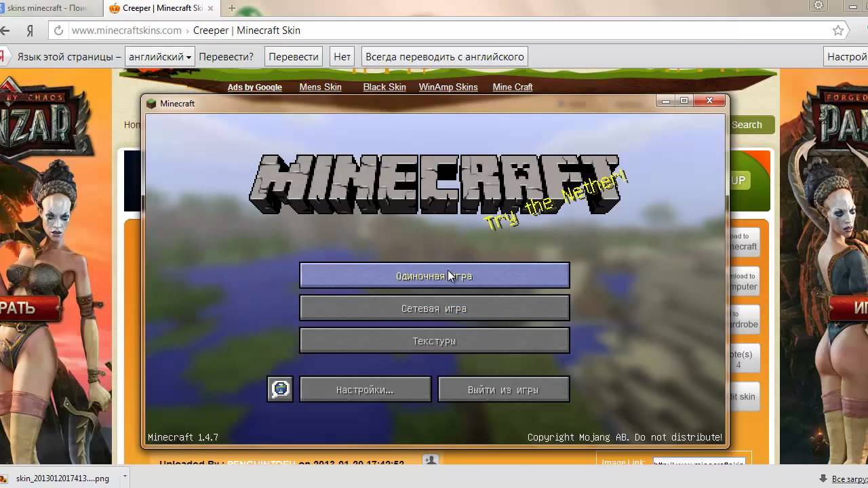Click the address bar URL field

(448, 30)
